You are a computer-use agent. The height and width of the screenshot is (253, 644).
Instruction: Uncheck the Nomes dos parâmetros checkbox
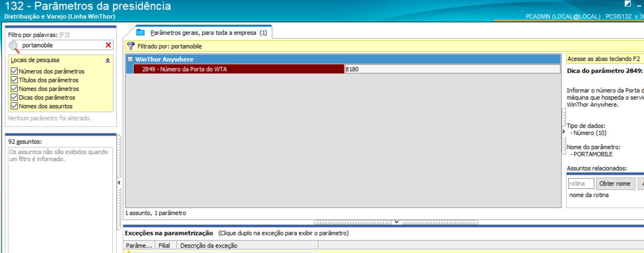(14, 89)
